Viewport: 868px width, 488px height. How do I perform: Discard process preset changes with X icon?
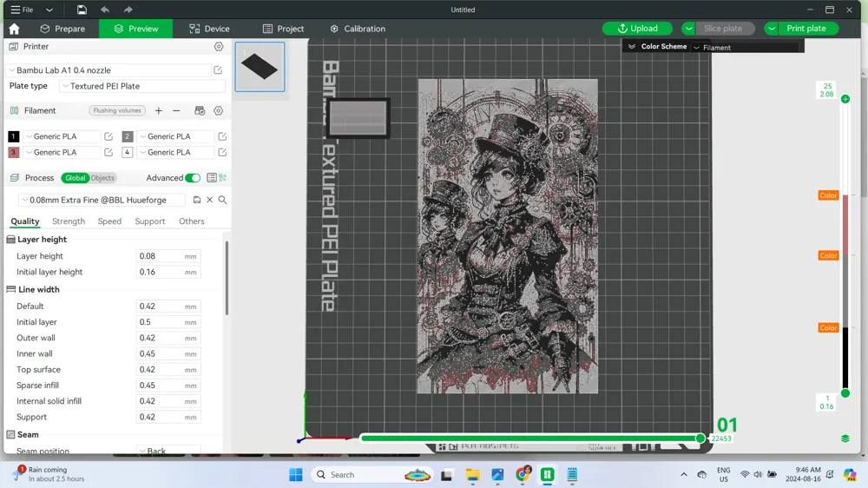210,200
